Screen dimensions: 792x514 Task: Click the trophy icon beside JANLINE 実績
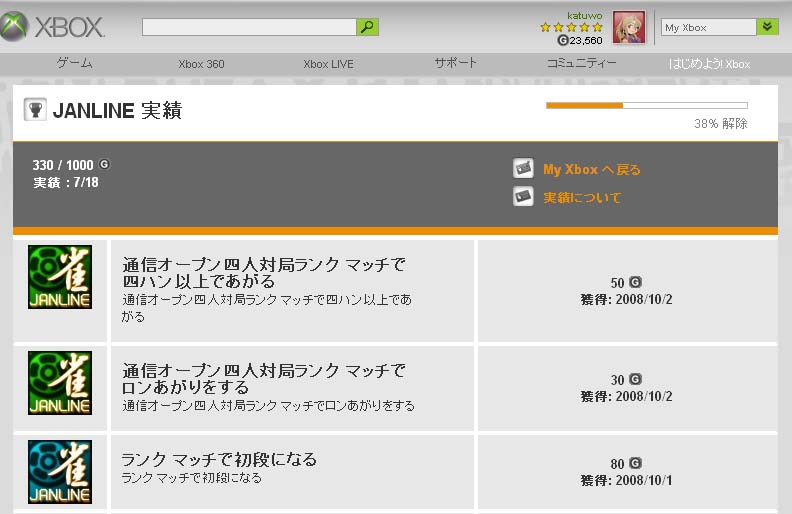35,110
